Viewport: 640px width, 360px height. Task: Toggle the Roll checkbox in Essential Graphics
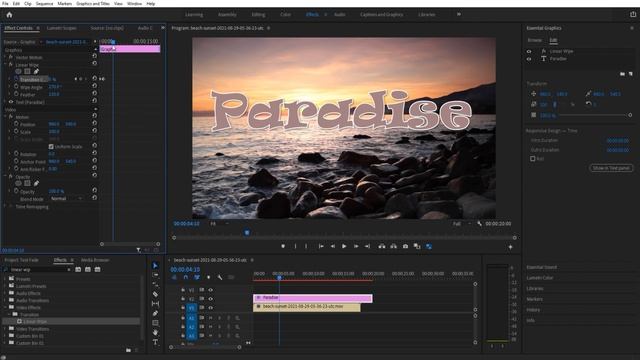point(533,158)
